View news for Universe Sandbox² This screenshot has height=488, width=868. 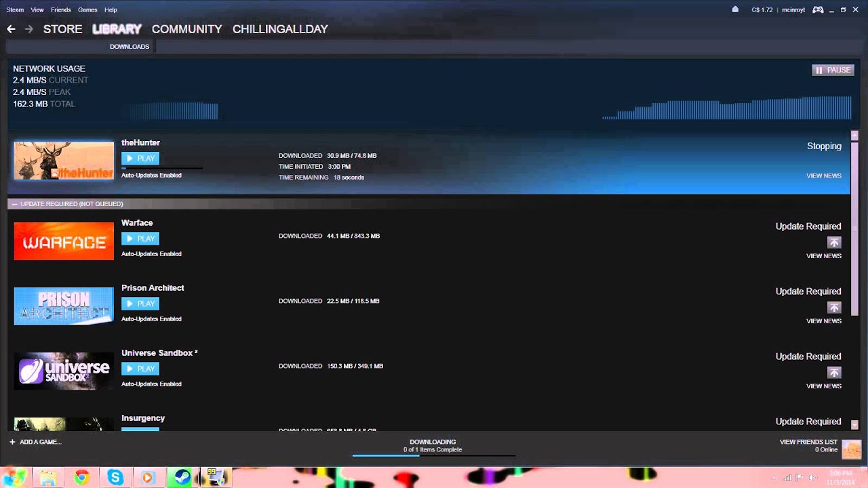pos(824,386)
